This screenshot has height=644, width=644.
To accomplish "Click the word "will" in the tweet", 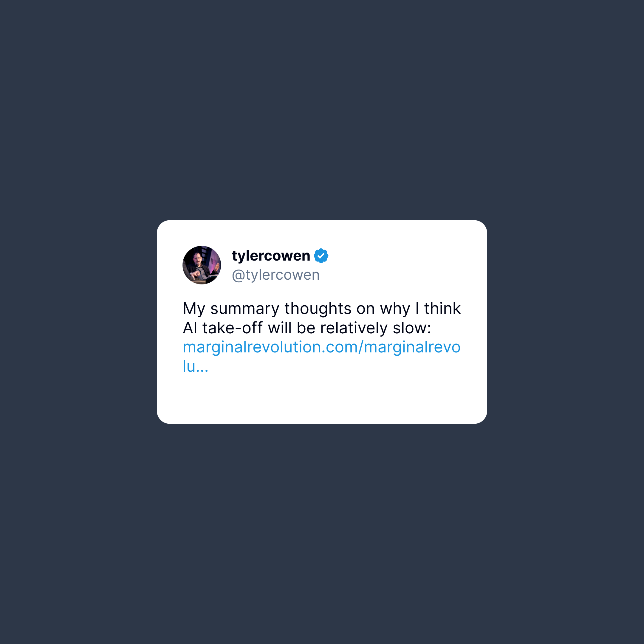I will click(x=280, y=328).
